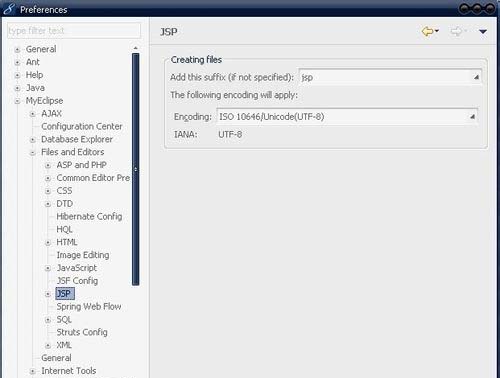Expand the JavaScript tree node
Image resolution: width=500 pixels, height=378 pixels.
point(48,268)
